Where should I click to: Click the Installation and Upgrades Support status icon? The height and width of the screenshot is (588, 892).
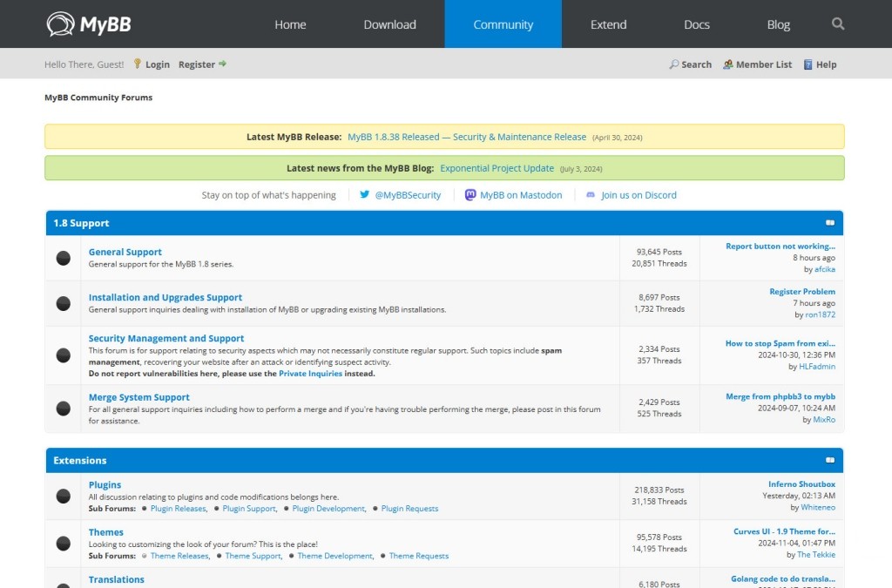(x=63, y=304)
